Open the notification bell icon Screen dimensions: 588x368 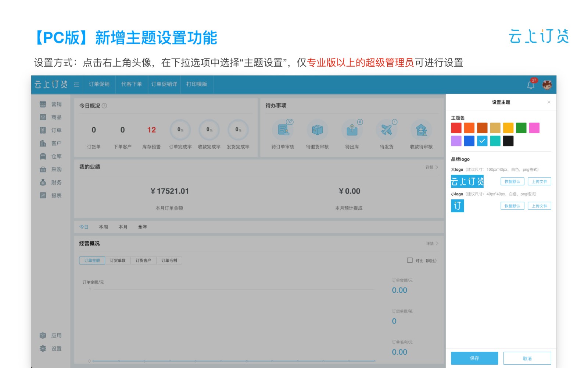point(531,85)
